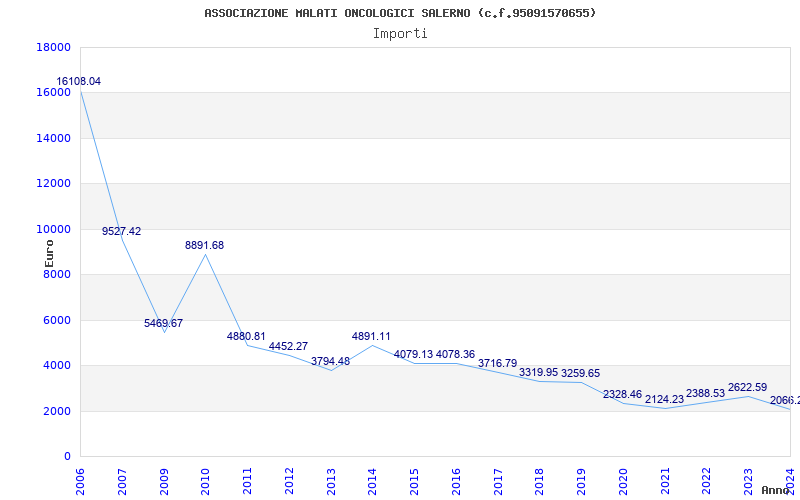Click the x-axis year label 2021

pyautogui.click(x=665, y=482)
